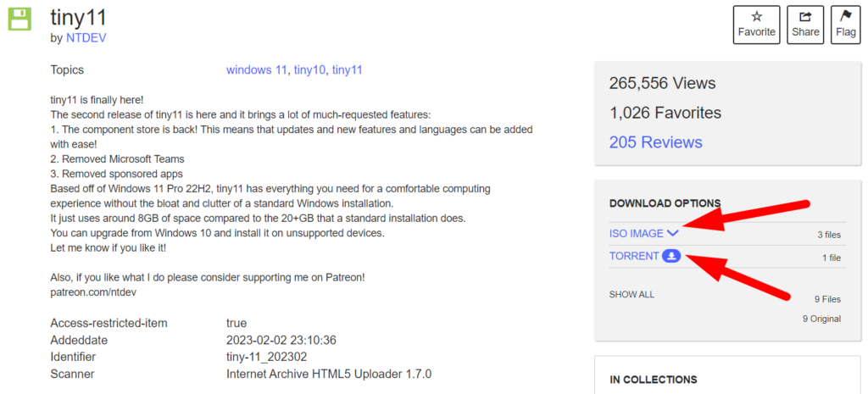This screenshot has height=394, width=868.
Task: Open the windows 11 topic link
Action: (x=256, y=70)
